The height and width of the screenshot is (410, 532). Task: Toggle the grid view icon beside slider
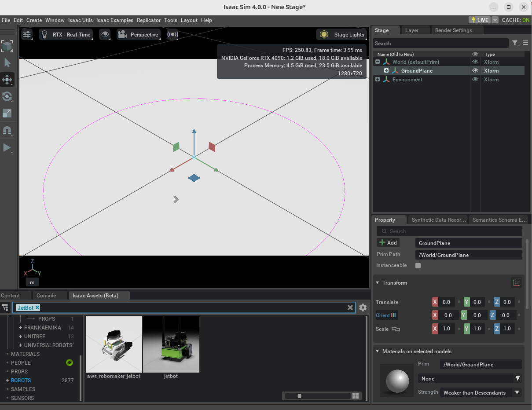point(356,396)
